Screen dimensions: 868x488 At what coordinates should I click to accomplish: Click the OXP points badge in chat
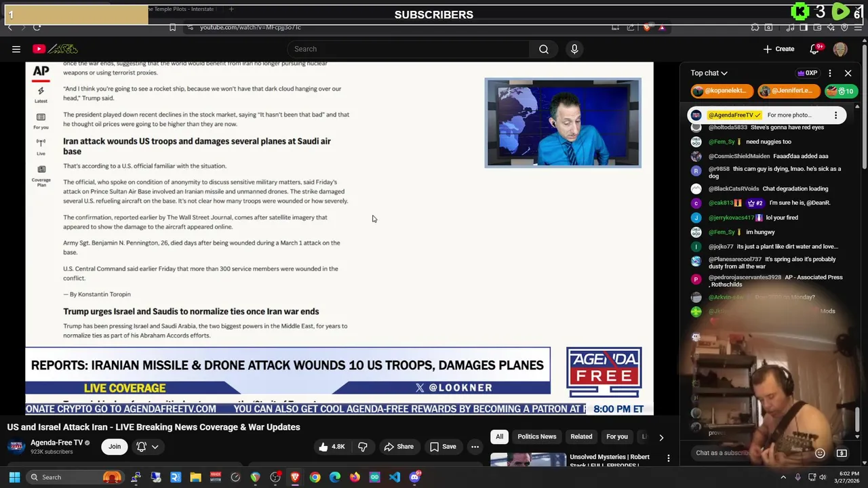[x=807, y=73]
